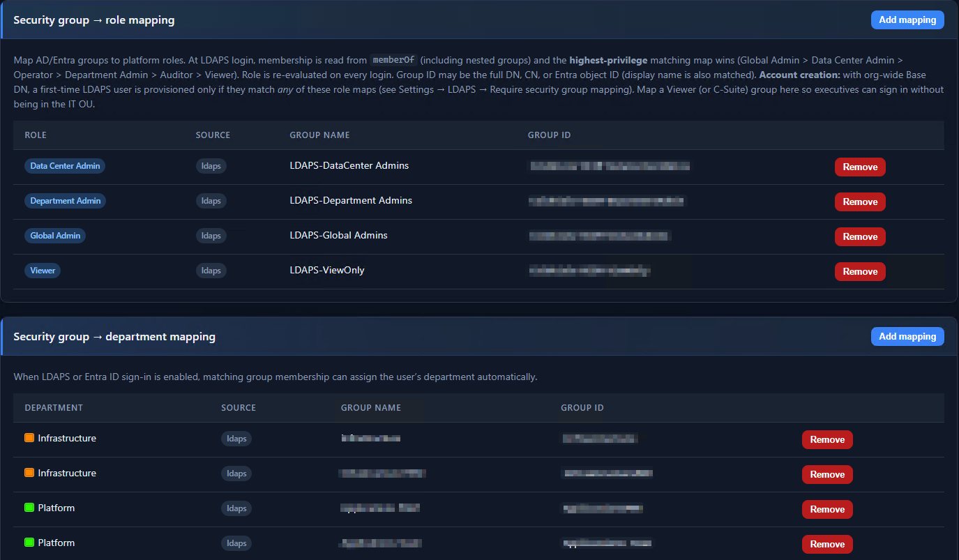Click the group name LDAPS-ViewOnly
959x560 pixels.
coord(327,270)
